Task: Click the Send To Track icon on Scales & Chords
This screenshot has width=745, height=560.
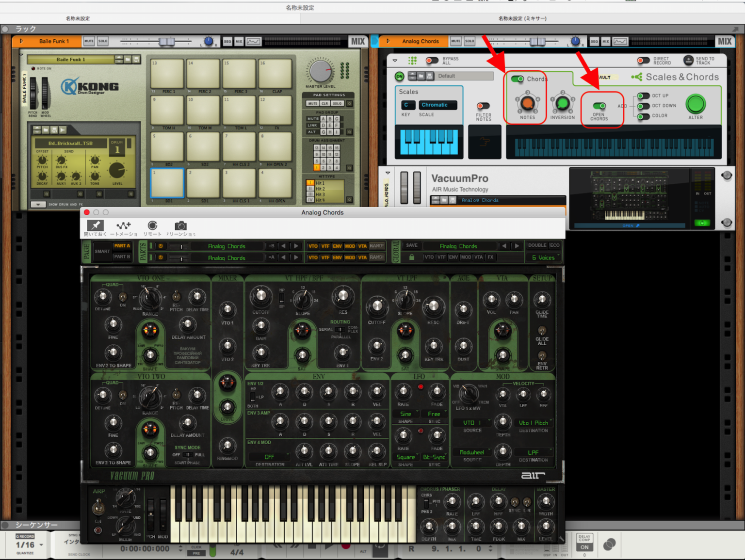Action: pos(688,60)
